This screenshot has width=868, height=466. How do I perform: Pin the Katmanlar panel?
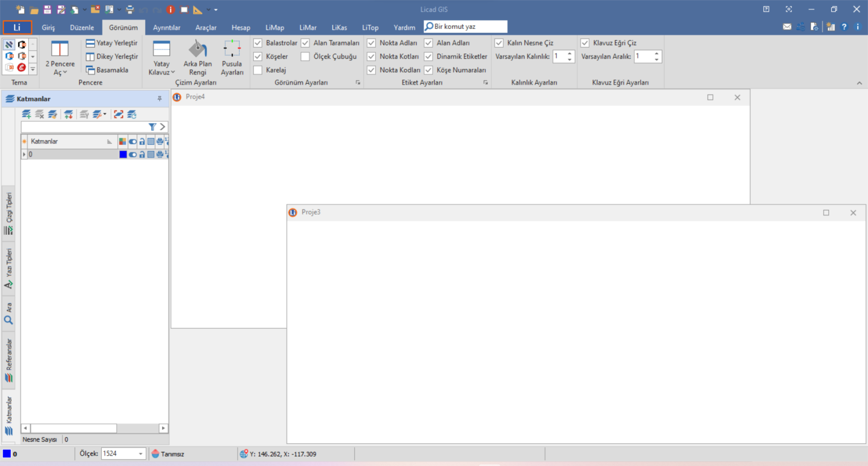pyautogui.click(x=160, y=98)
